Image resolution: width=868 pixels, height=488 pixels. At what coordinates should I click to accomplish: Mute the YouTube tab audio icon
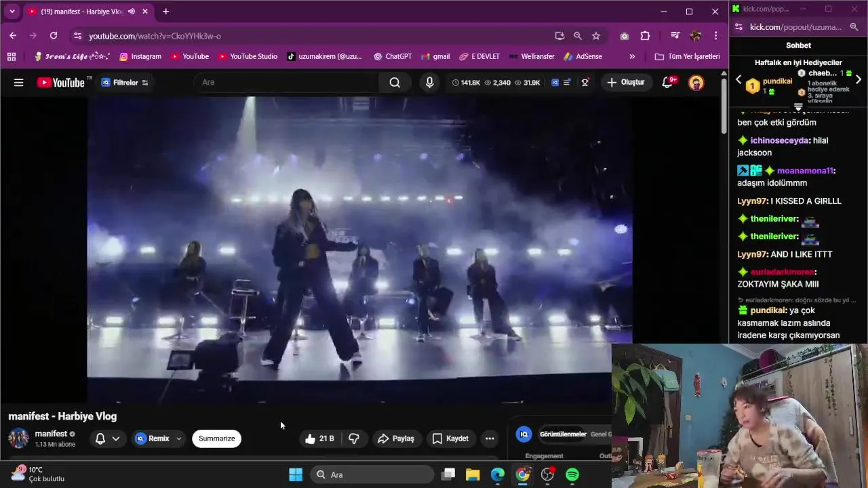coord(132,12)
